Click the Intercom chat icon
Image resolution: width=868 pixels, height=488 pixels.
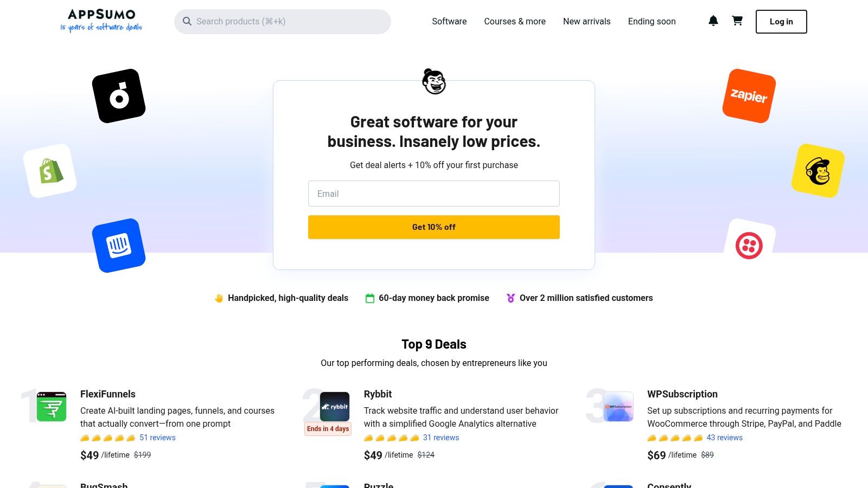(x=119, y=245)
